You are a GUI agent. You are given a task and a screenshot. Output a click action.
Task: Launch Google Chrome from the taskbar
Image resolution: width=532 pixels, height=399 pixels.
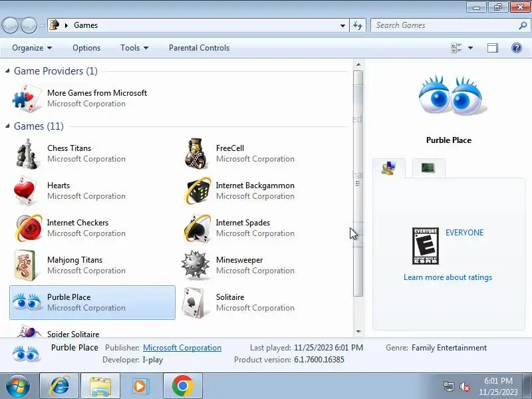click(182, 386)
